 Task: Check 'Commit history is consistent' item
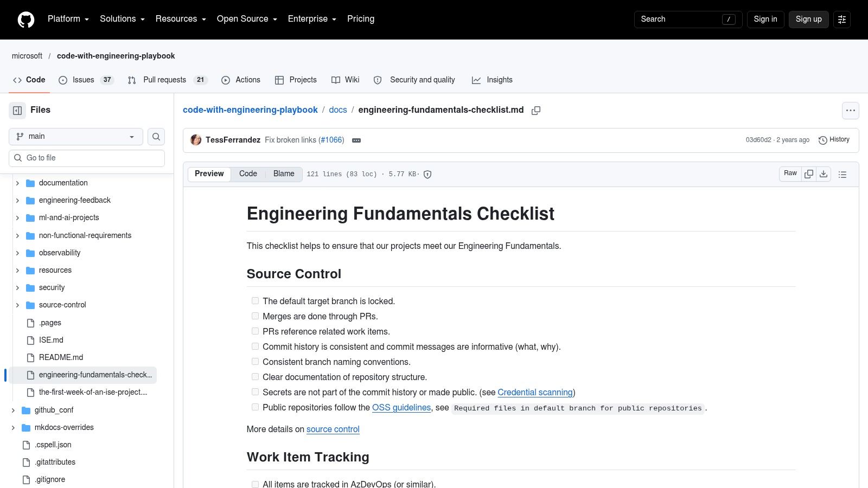tap(255, 346)
